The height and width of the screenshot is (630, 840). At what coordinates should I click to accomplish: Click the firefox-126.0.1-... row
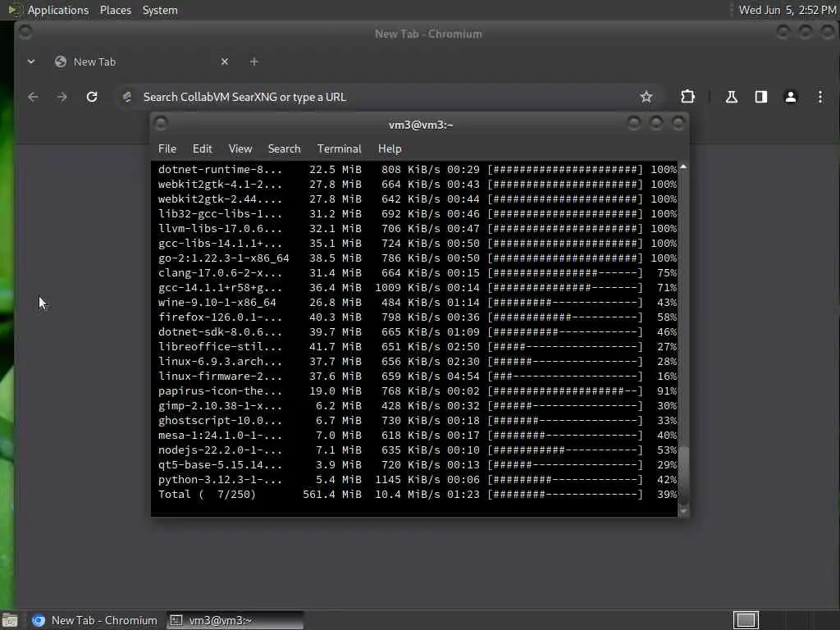point(417,317)
